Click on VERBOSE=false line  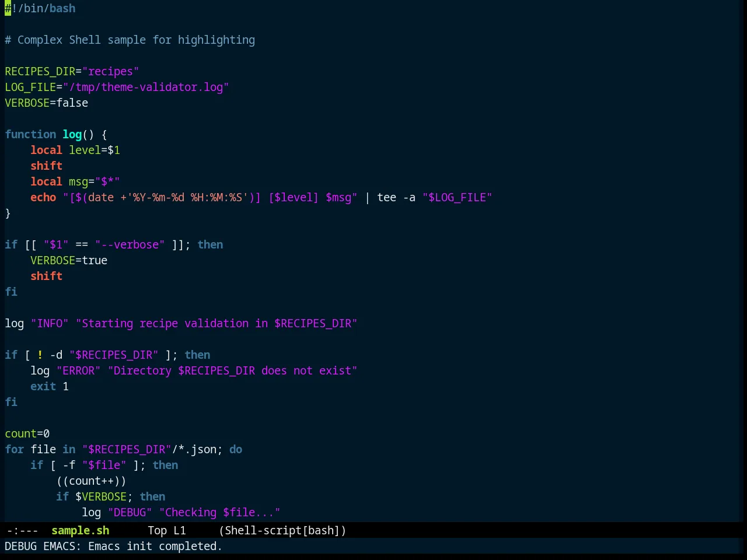pyautogui.click(x=47, y=103)
